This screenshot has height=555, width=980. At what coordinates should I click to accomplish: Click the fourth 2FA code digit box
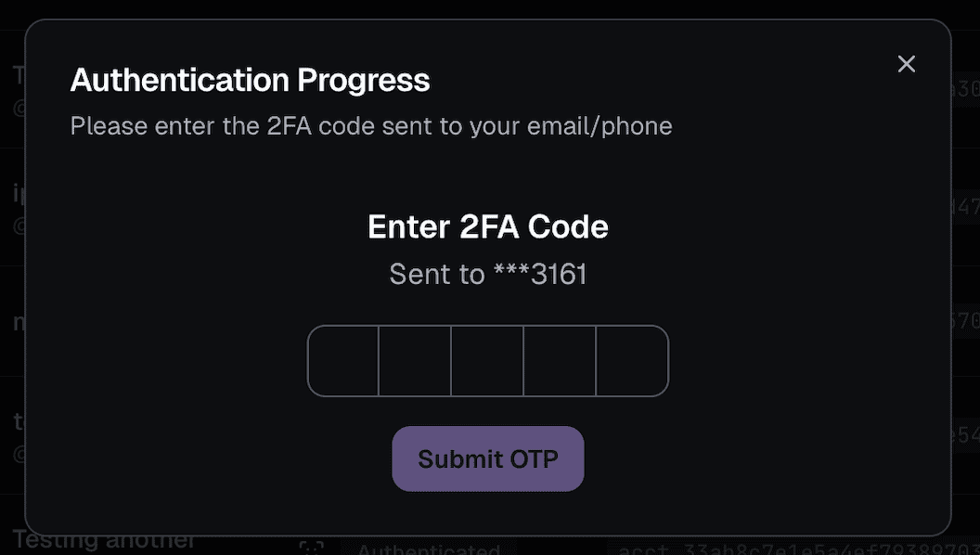(x=560, y=361)
